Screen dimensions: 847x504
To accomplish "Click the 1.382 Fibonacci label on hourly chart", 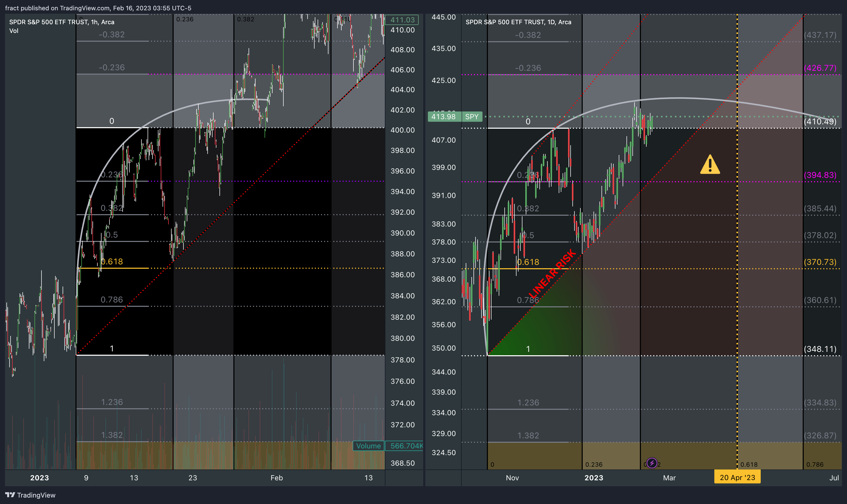I will coord(112,435).
